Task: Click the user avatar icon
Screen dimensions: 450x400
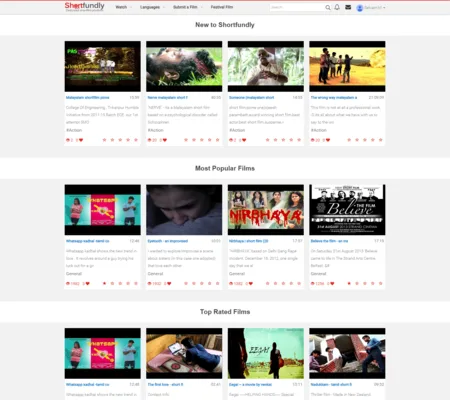Action: pos(360,8)
